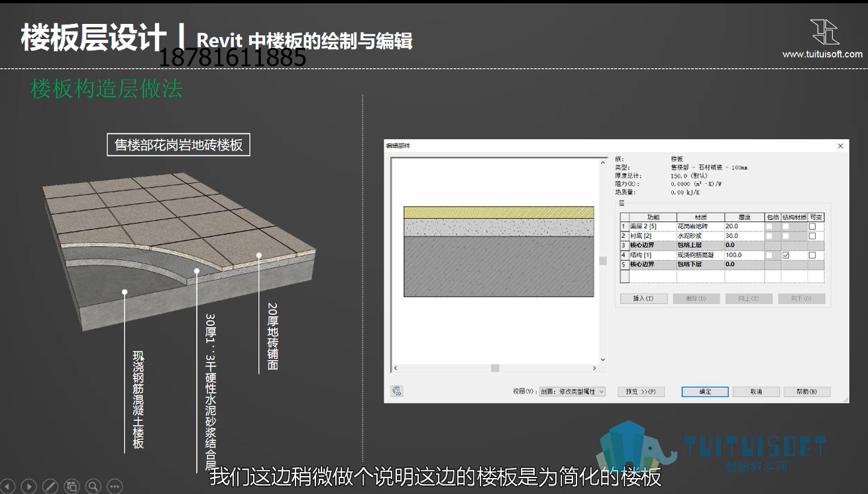Click the 向上(U) button

coord(749,298)
